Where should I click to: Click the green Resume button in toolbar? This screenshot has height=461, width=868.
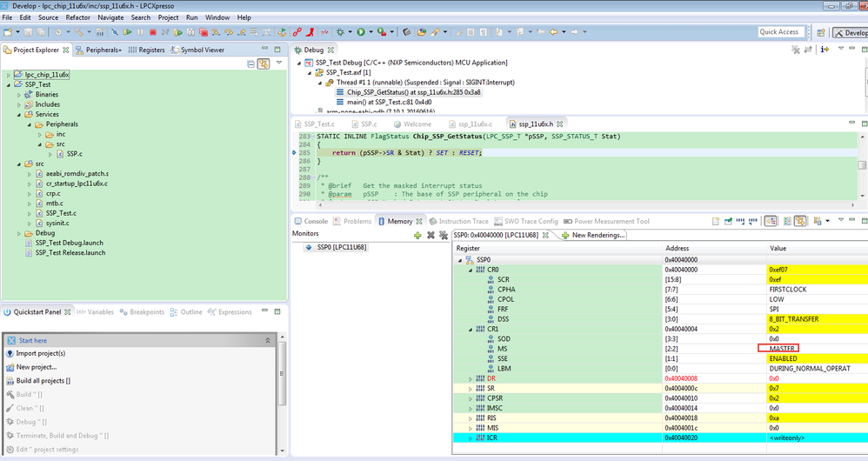pyautogui.click(x=127, y=32)
